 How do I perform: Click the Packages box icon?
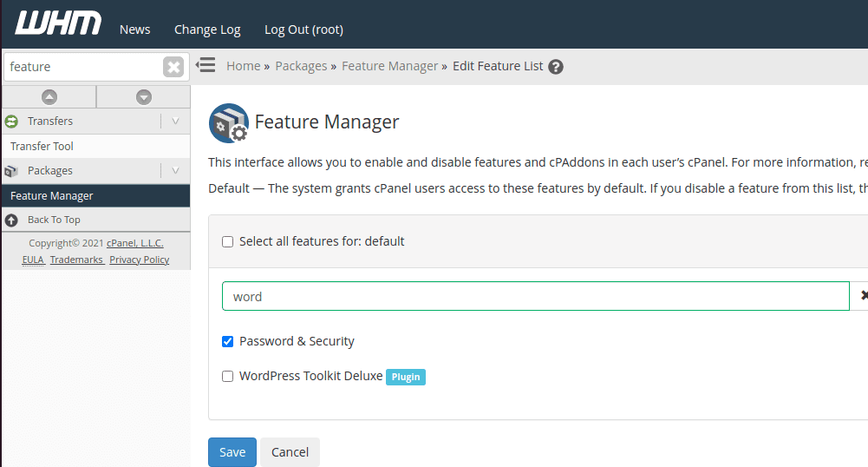click(x=11, y=171)
